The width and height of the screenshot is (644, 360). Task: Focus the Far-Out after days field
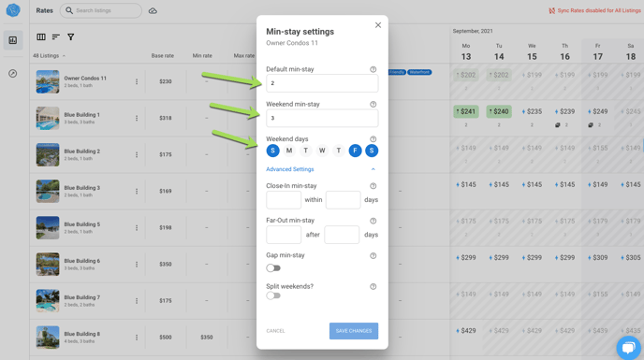(342, 235)
